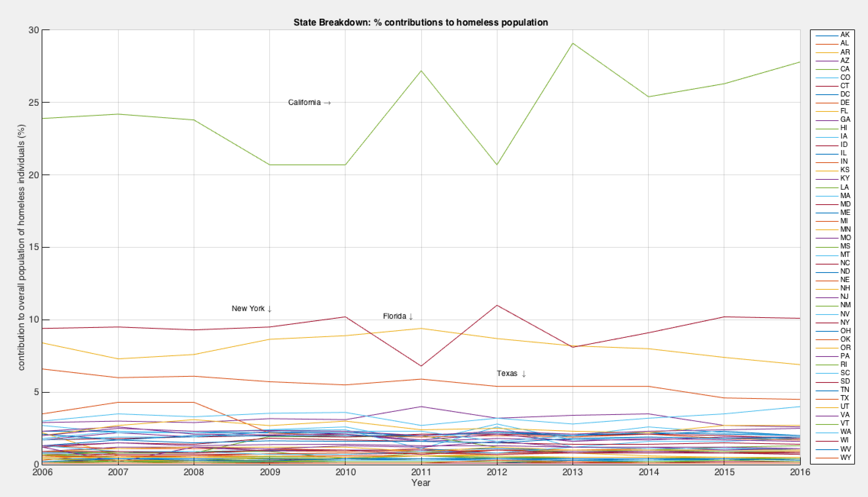
Task: Click the 30 y-axis tick label
Action: pos(34,30)
